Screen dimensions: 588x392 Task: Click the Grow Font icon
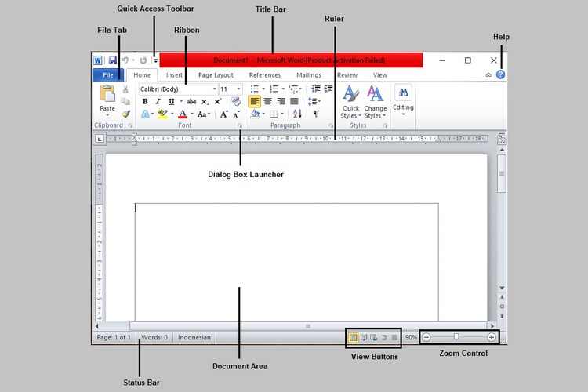pos(224,114)
